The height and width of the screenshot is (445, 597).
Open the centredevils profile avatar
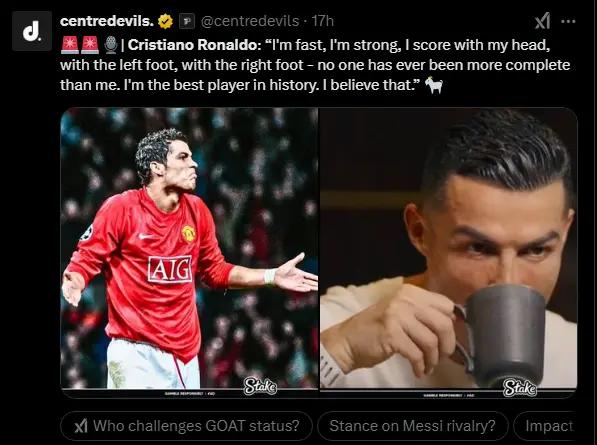(x=32, y=31)
